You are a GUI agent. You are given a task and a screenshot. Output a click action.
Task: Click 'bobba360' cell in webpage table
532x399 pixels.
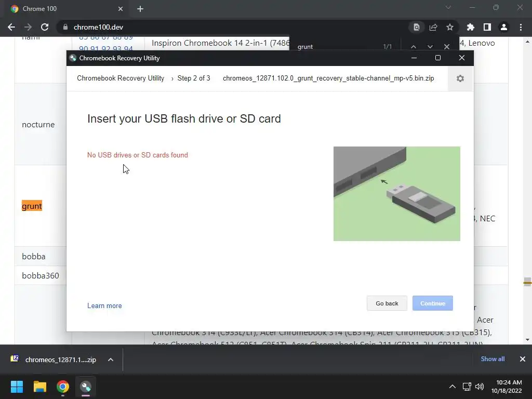(41, 275)
